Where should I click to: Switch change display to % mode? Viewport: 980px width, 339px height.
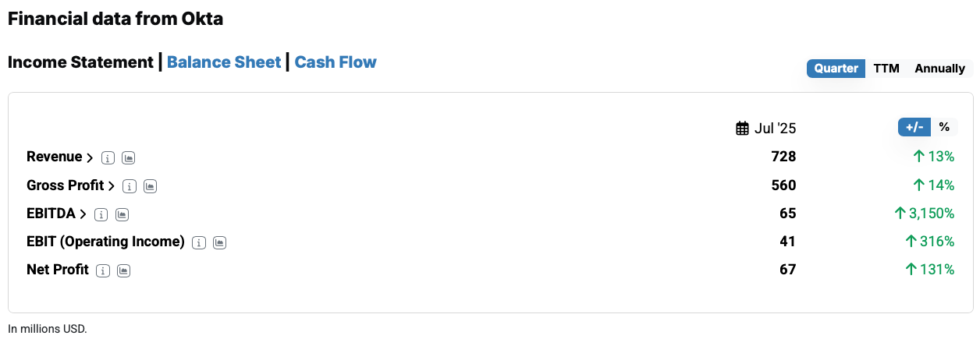pyautogui.click(x=944, y=127)
